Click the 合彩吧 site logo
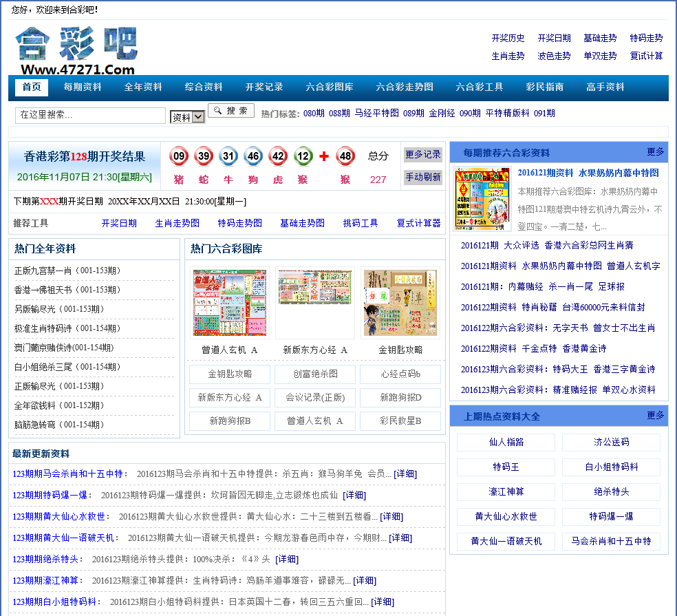 77,50
